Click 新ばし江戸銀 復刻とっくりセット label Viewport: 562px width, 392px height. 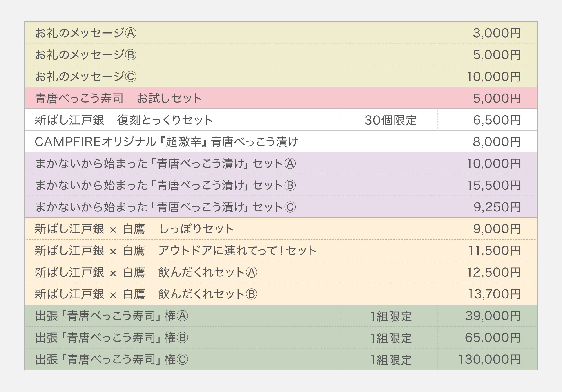[x=124, y=120]
